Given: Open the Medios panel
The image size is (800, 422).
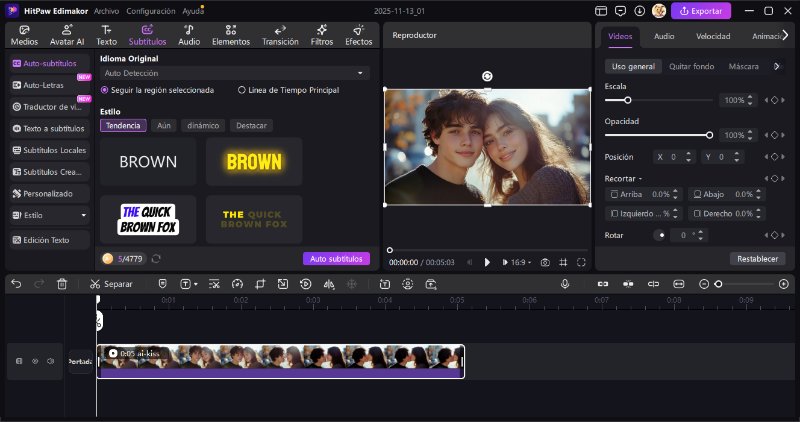Looking at the screenshot, I should point(24,35).
